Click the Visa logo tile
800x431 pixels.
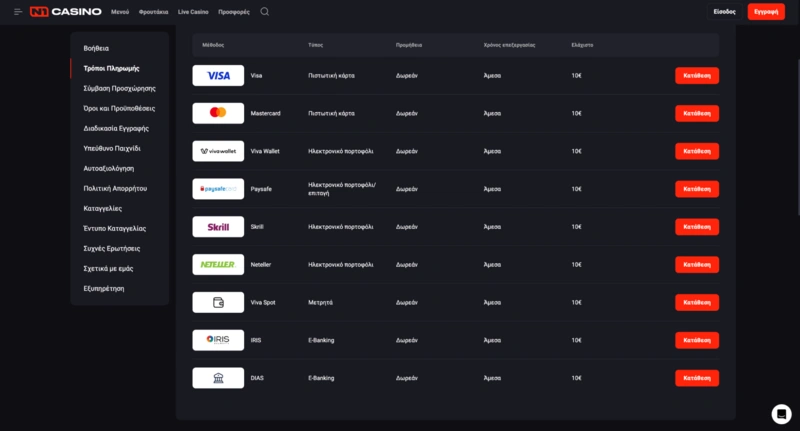click(218, 75)
